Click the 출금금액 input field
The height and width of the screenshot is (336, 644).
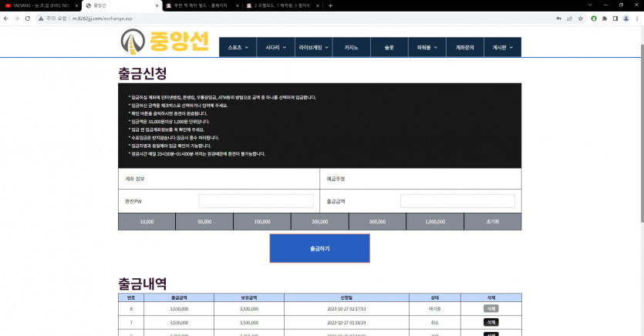457,201
